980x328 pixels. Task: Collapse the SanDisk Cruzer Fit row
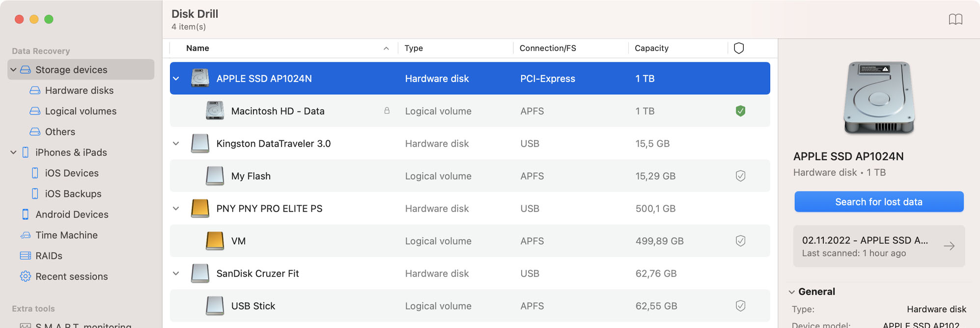tap(176, 273)
